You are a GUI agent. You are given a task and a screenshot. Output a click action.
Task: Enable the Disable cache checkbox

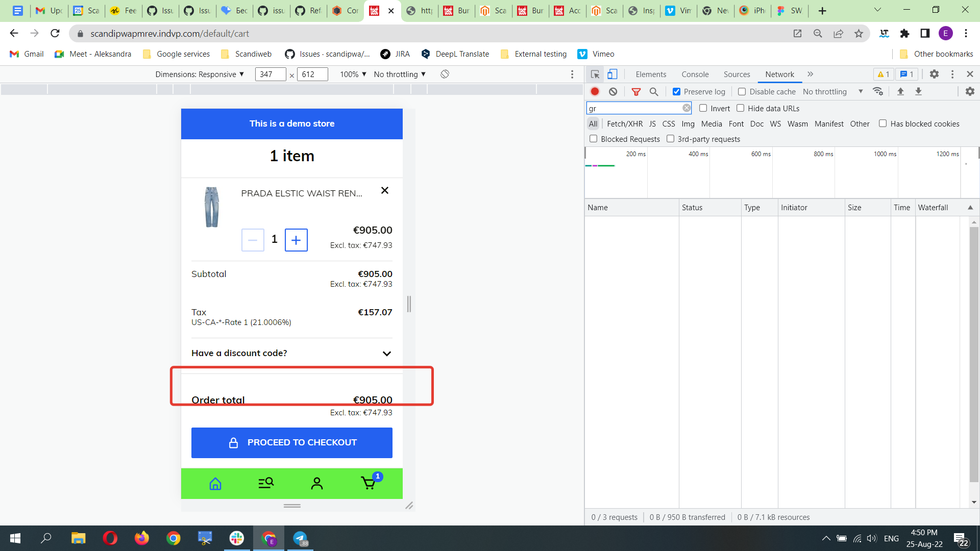coord(743,91)
